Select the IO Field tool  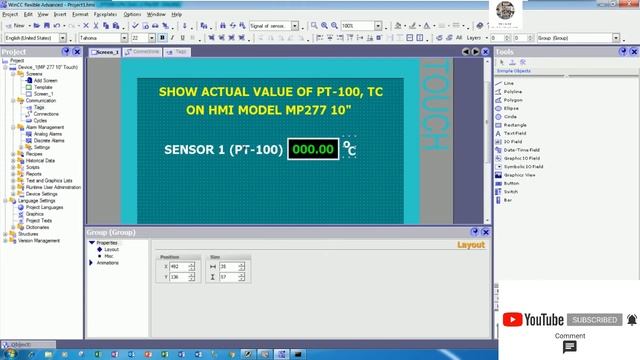pos(509,142)
